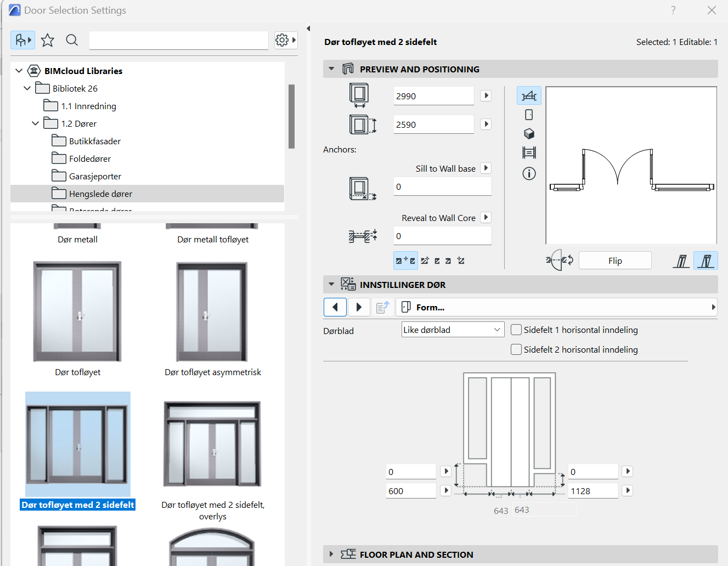The width and height of the screenshot is (728, 566).
Task: Select the Garasjeporter folder
Action: 95,176
